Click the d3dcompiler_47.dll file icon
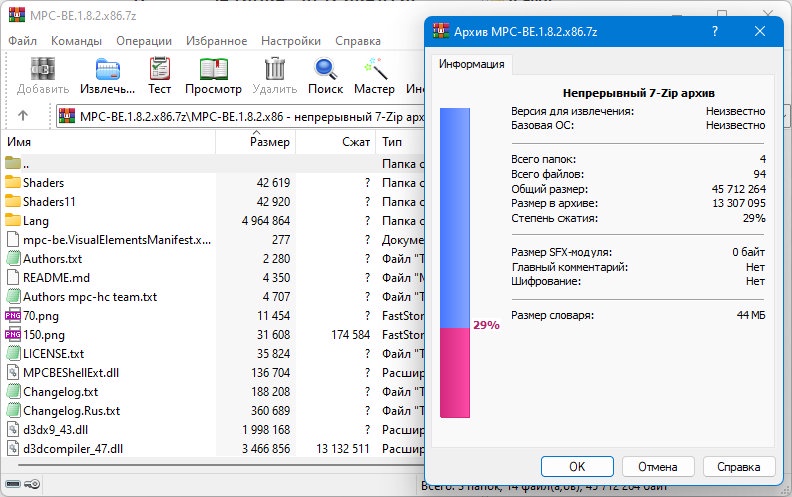The width and height of the screenshot is (792, 497). (13, 449)
